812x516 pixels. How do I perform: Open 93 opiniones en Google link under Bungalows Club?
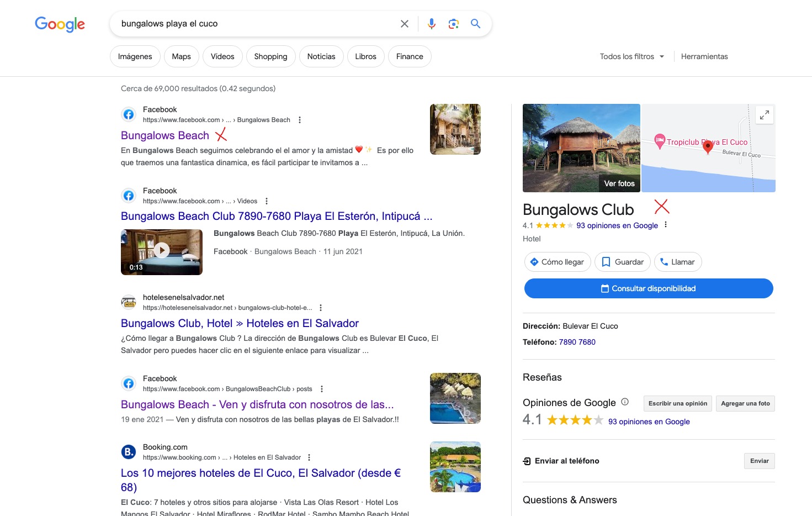617,225
